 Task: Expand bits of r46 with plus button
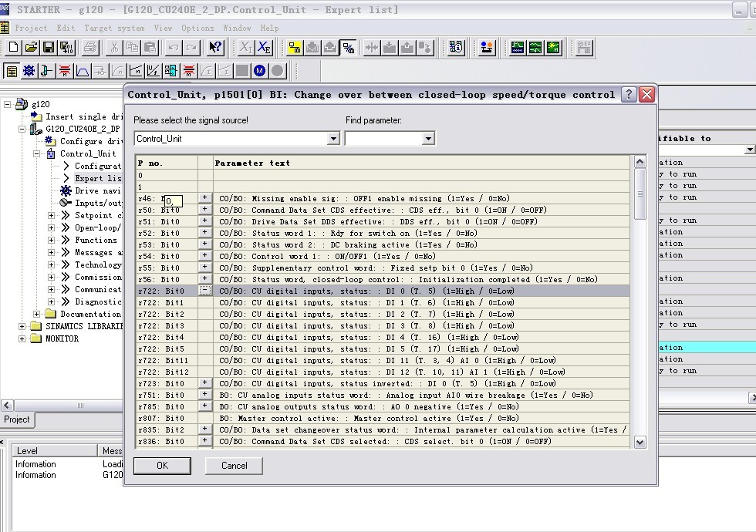click(205, 197)
